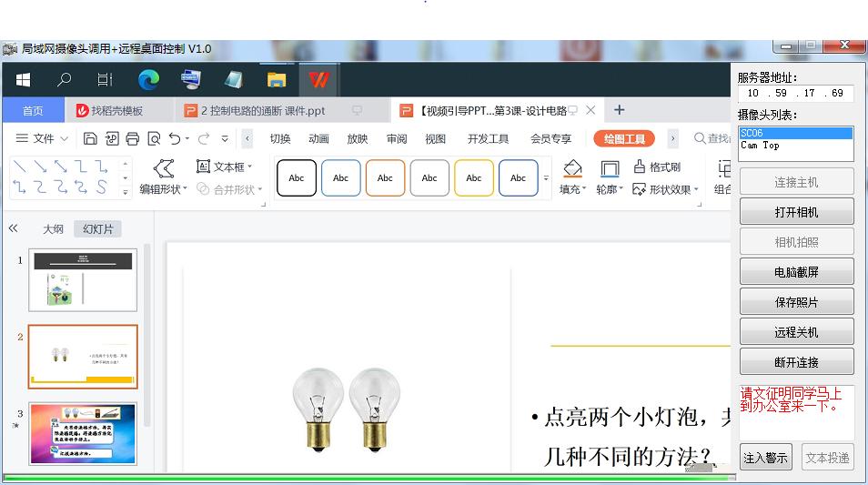Collapse slide panel with double chevron
The image size is (868, 485).
tap(14, 228)
